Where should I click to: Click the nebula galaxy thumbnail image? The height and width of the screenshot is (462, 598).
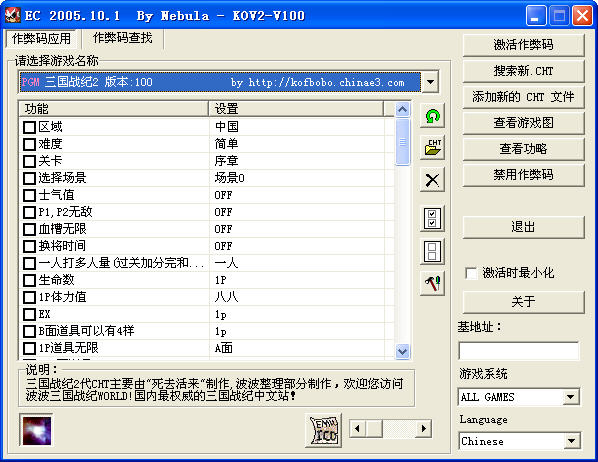tap(37, 430)
